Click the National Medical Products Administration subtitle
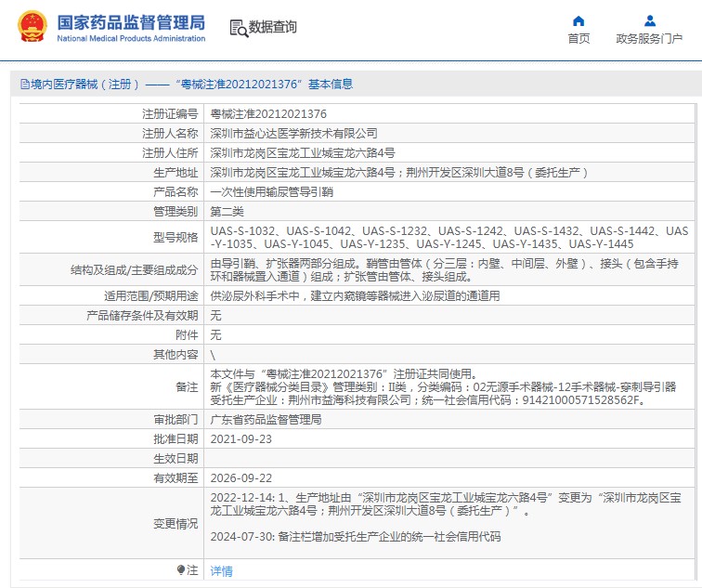The image size is (702, 588). click(131, 39)
